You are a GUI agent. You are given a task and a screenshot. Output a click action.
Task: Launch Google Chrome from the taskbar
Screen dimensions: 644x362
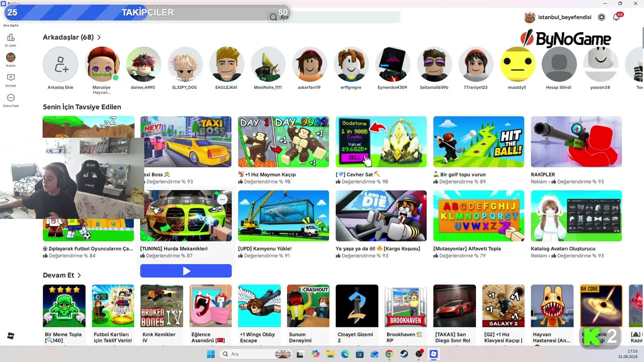389,354
